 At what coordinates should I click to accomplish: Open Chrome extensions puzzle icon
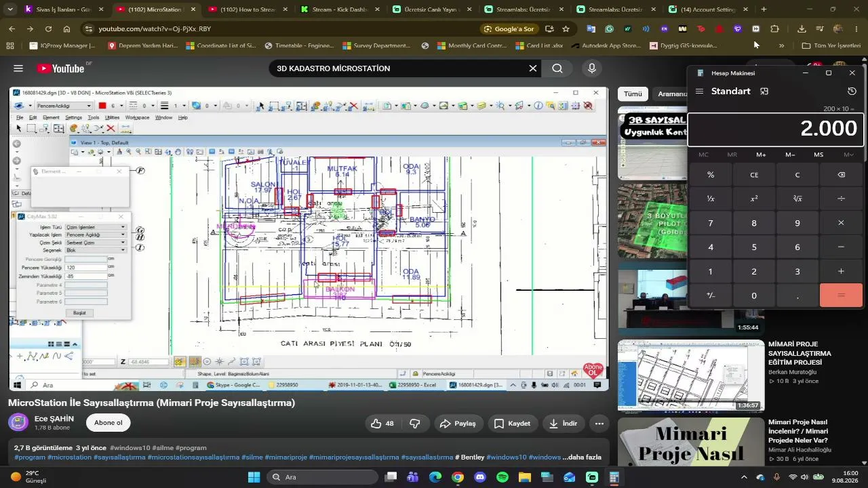click(x=774, y=29)
